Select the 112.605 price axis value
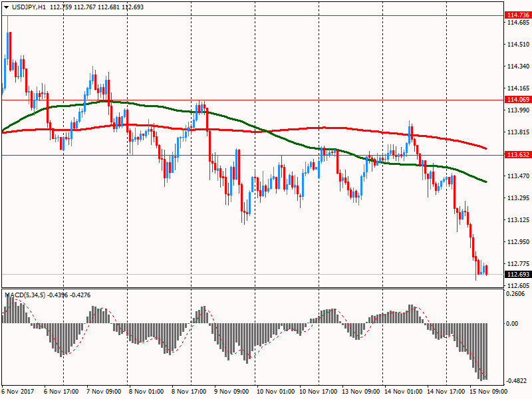Screen dimensions: 532x399 518,286
